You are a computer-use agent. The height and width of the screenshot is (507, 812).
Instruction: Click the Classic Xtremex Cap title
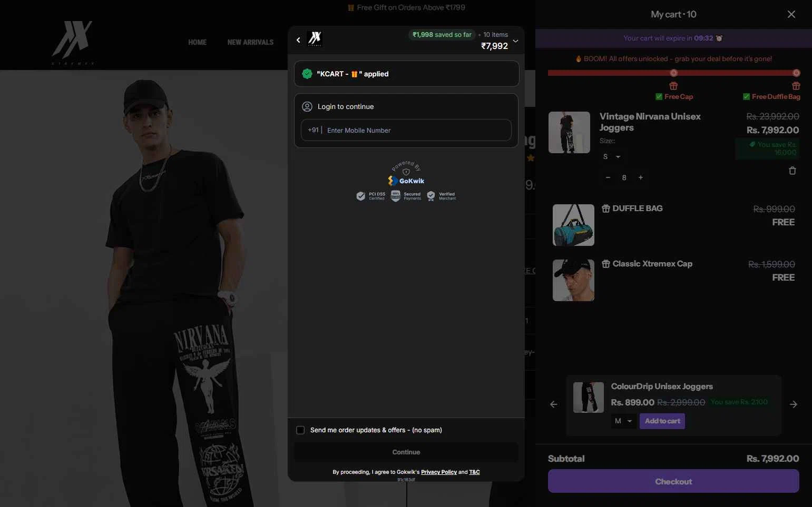tap(652, 264)
